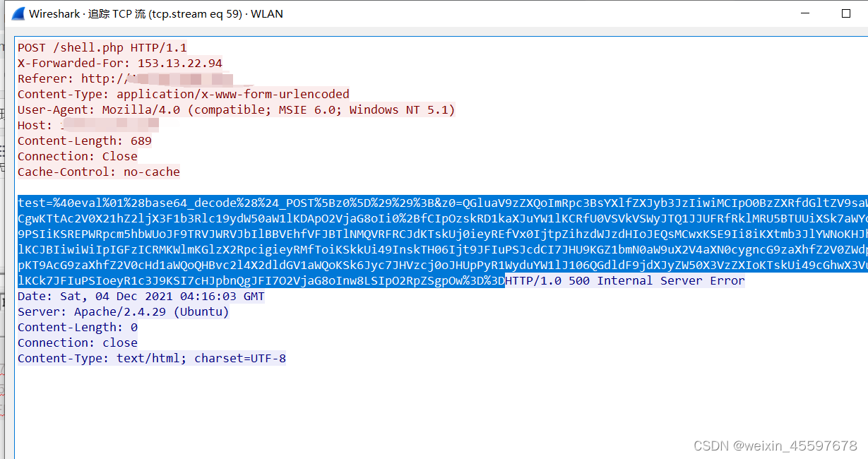868x459 pixels.
Task: Click the payload line starting 'CgwKTtAc2V0X21hZ2lj'
Action: tap(442, 218)
